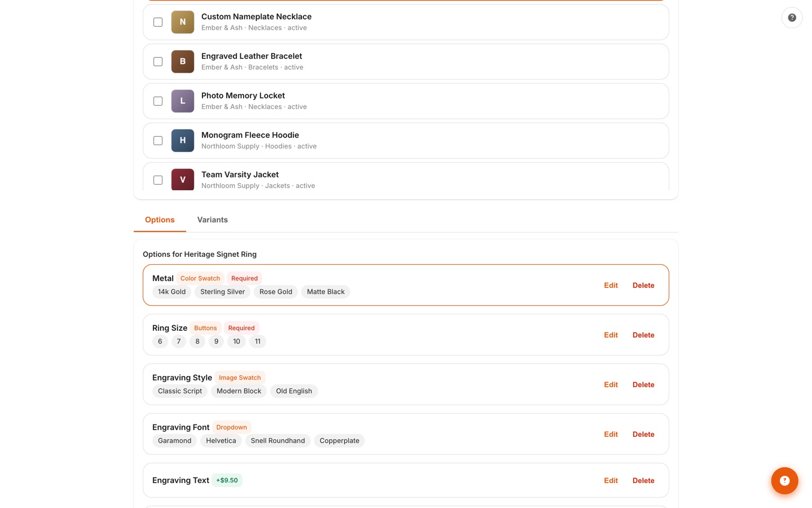This screenshot has height=508, width=812.
Task: Click the Rose Gold value chip
Action: 276,292
